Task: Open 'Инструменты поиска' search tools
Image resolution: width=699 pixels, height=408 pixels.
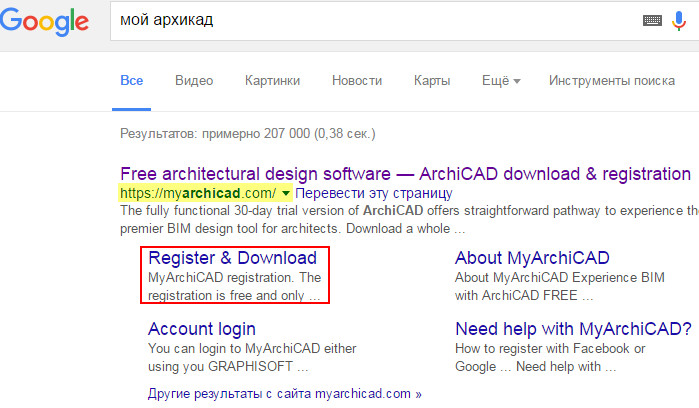Action: point(612,81)
